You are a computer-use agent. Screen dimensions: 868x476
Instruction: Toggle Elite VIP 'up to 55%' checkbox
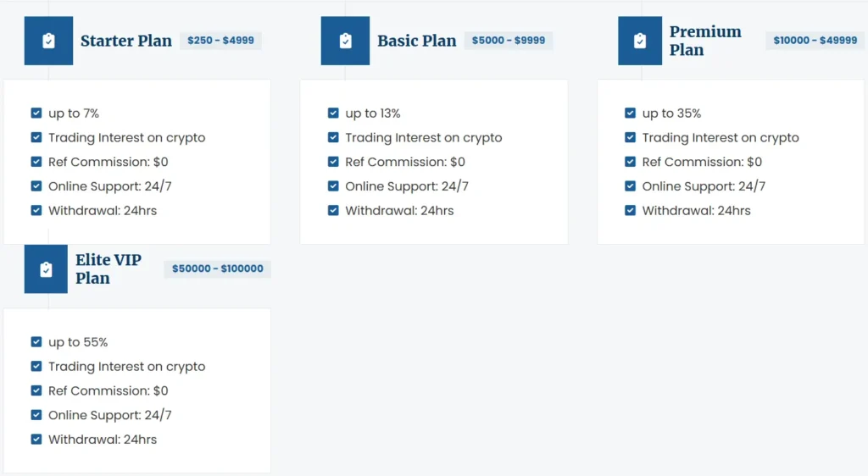(36, 342)
